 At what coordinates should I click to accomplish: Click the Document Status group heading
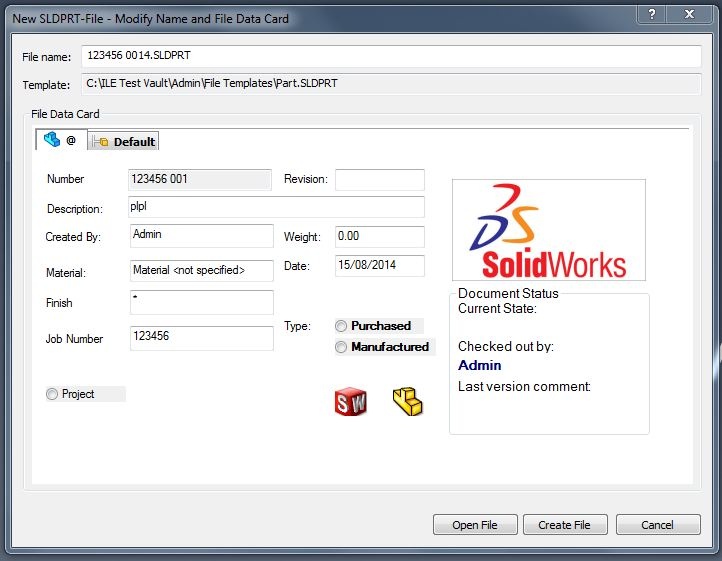click(508, 293)
